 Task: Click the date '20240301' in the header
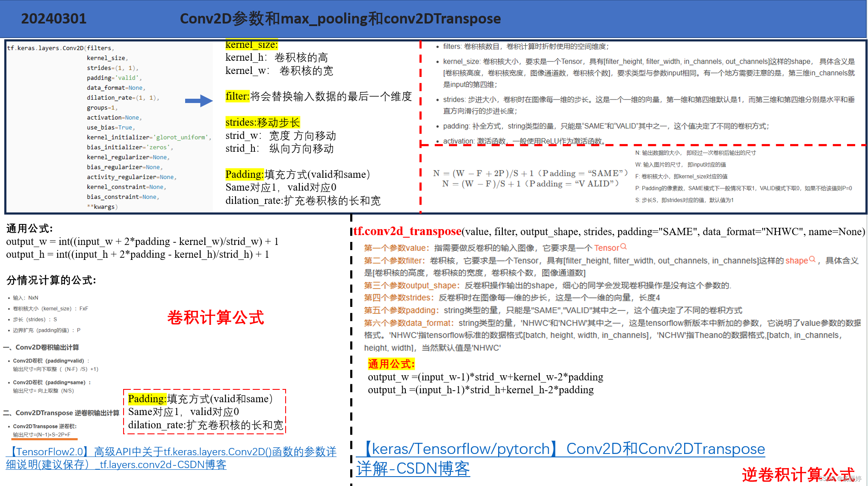[x=54, y=19]
